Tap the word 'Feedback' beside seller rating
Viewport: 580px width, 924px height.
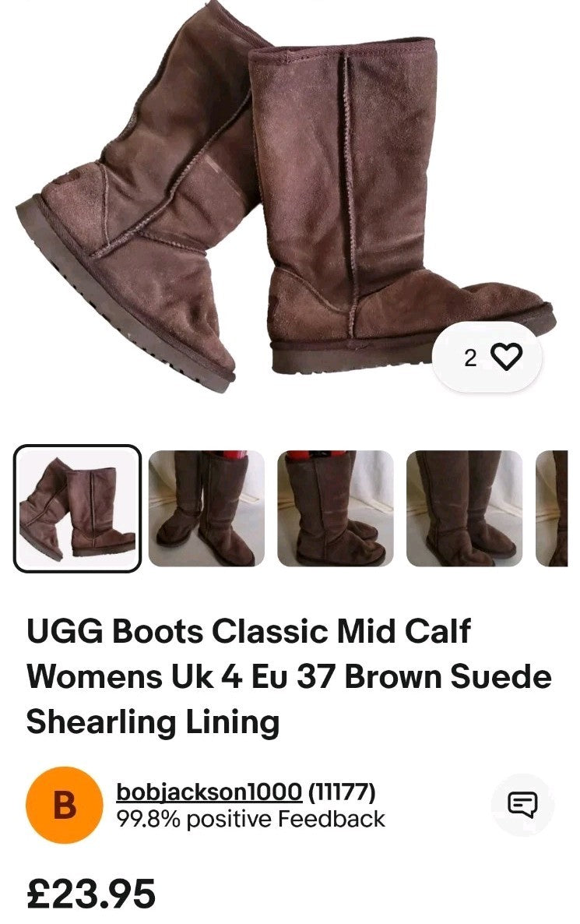coord(332,819)
